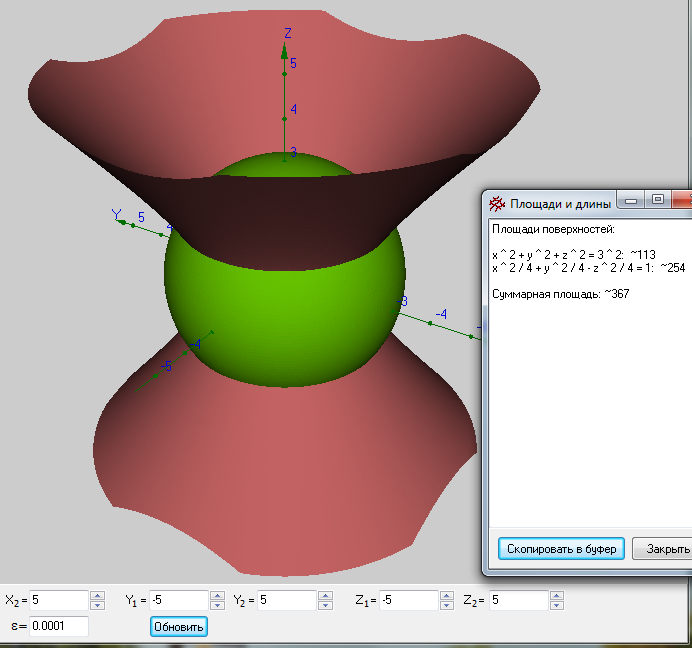Focus the X2 input field
The image size is (692, 648).
point(58,600)
